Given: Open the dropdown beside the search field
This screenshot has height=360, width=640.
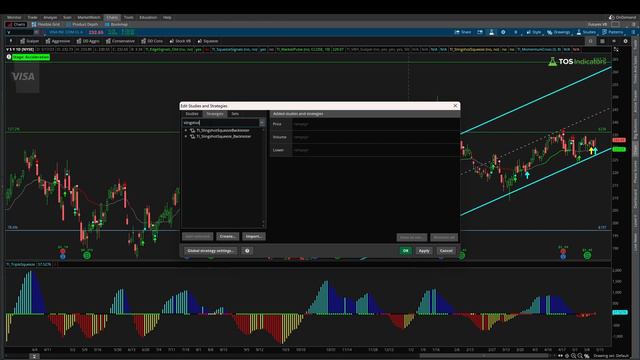Looking at the screenshot, I should coord(262,122).
